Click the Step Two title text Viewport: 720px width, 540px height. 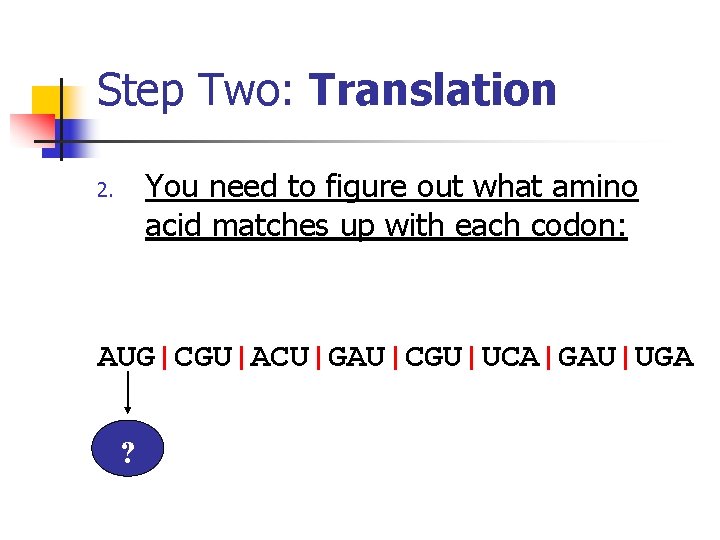pyautogui.click(x=198, y=90)
